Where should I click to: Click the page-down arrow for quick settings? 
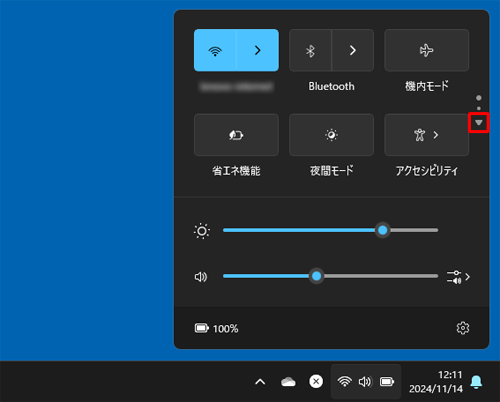pyautogui.click(x=479, y=123)
